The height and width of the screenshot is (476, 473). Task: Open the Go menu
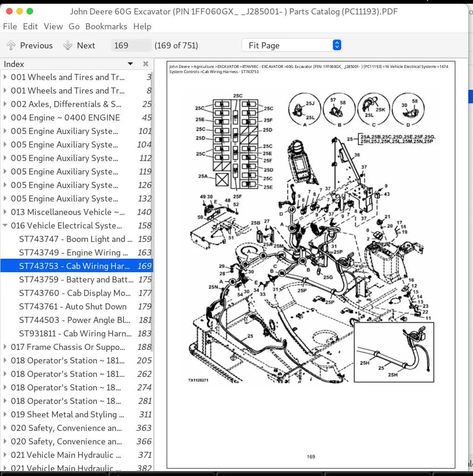(74, 27)
